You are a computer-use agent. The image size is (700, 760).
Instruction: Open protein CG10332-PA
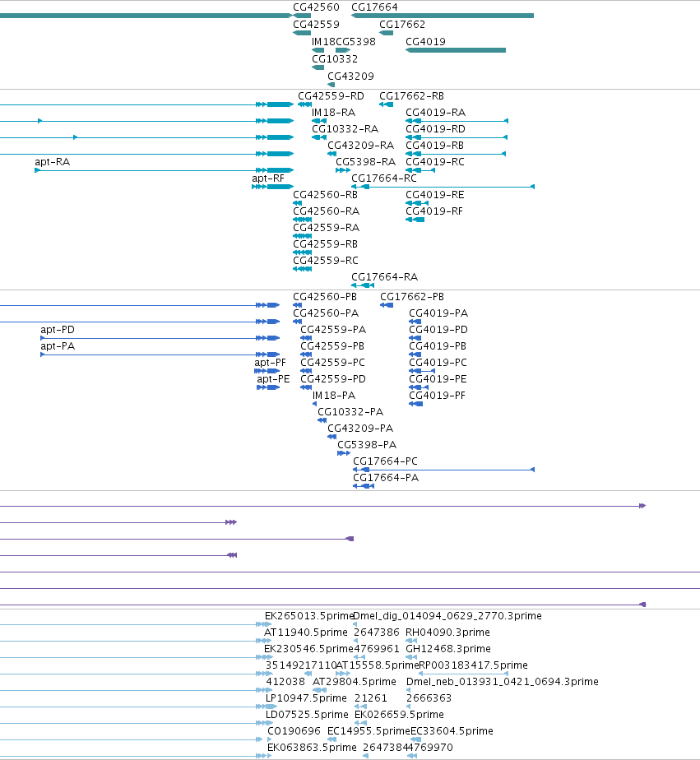[350, 412]
